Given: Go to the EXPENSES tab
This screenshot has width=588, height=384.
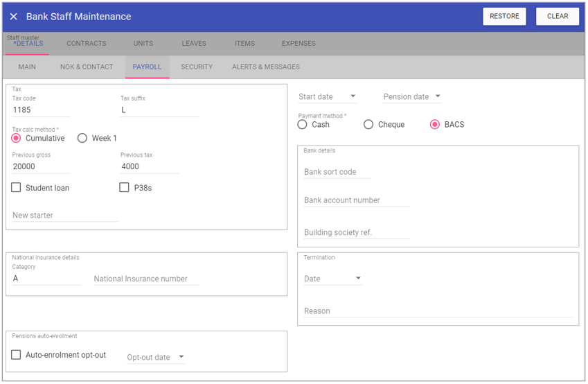Looking at the screenshot, I should click(299, 44).
